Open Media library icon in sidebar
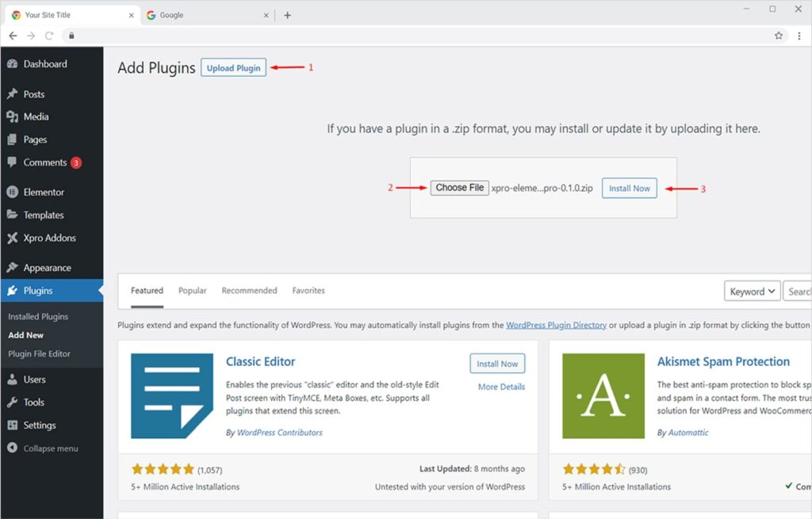The height and width of the screenshot is (519, 812). (12, 117)
